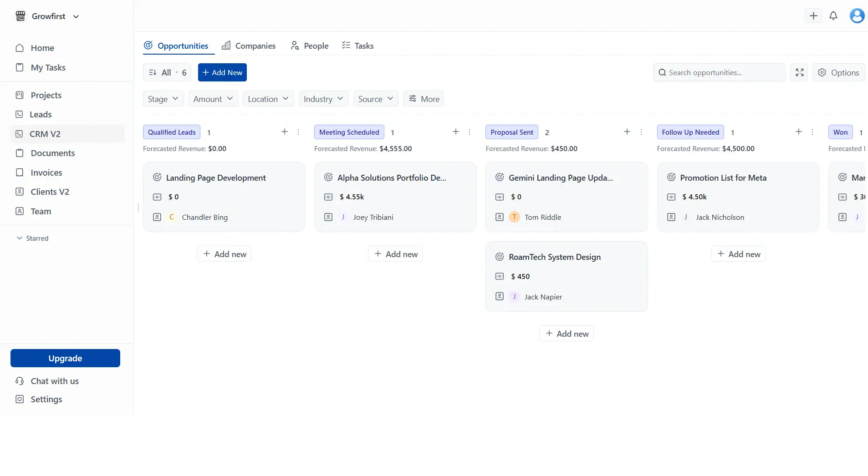Image resolution: width=868 pixels, height=476 pixels.
Task: Open the Source filter dropdown
Action: pyautogui.click(x=375, y=98)
